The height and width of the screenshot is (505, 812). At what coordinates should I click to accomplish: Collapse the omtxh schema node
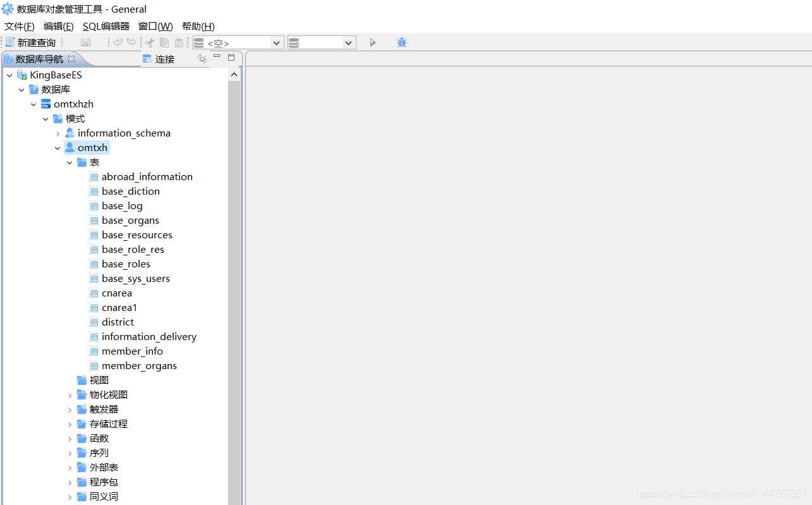point(58,148)
